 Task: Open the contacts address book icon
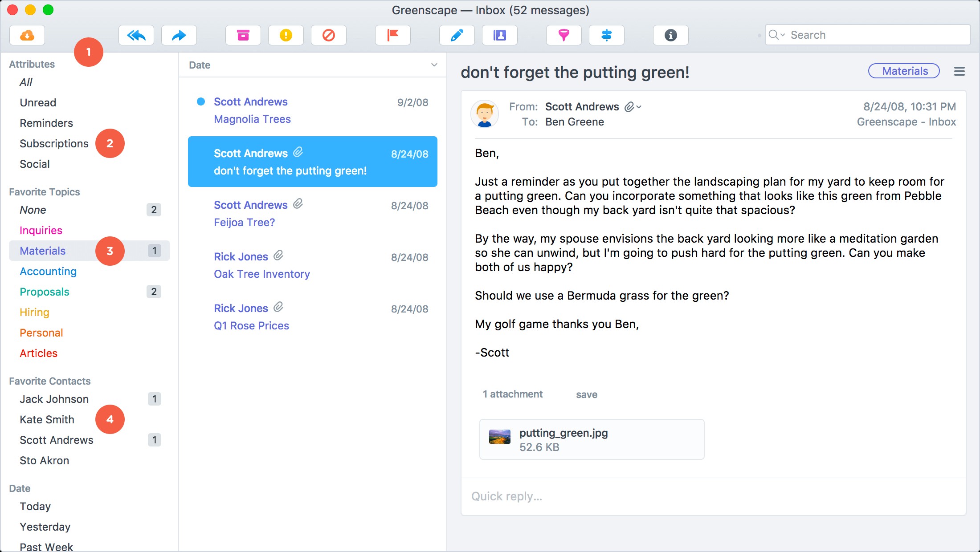(x=500, y=35)
